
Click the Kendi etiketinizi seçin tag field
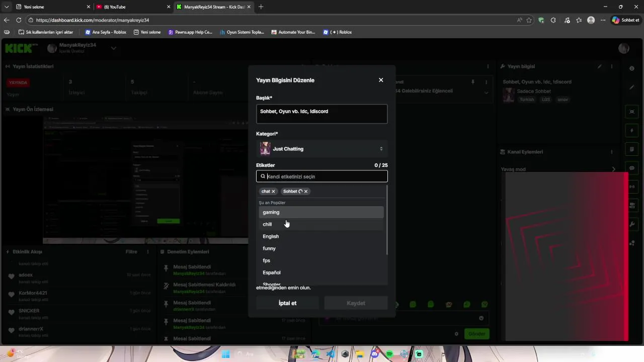click(x=322, y=176)
